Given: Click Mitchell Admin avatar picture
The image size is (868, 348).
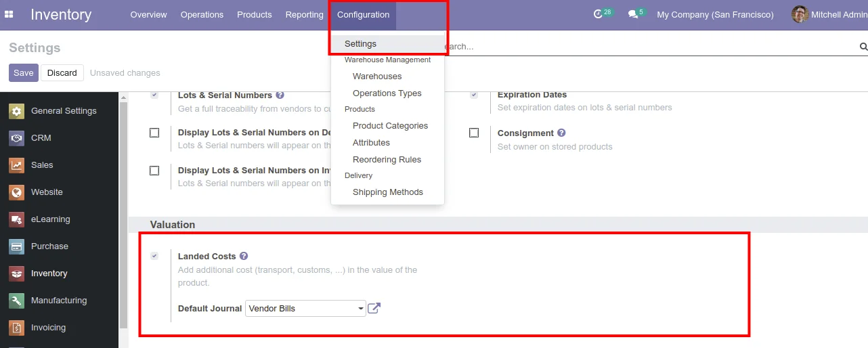Looking at the screenshot, I should click(x=800, y=14).
